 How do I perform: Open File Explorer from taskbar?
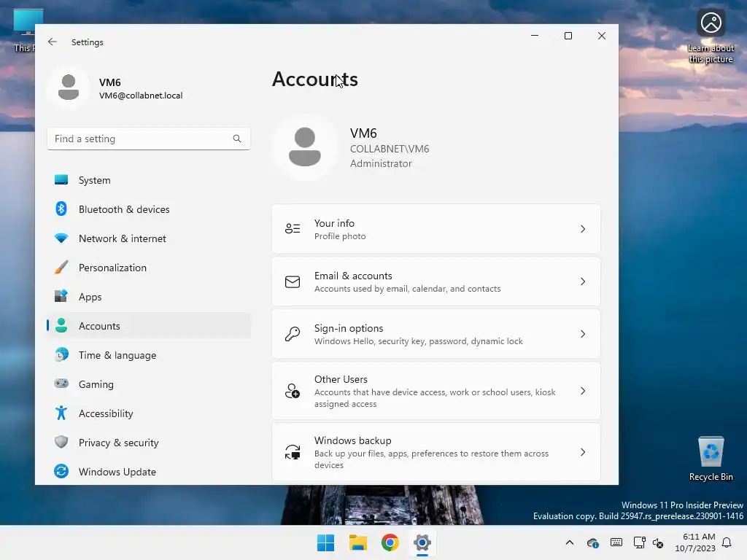point(357,542)
